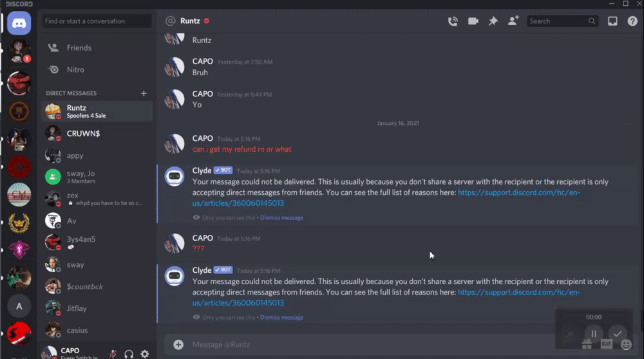Open Jitflay conversation
Screen dimensions: 644x359
coord(97,308)
